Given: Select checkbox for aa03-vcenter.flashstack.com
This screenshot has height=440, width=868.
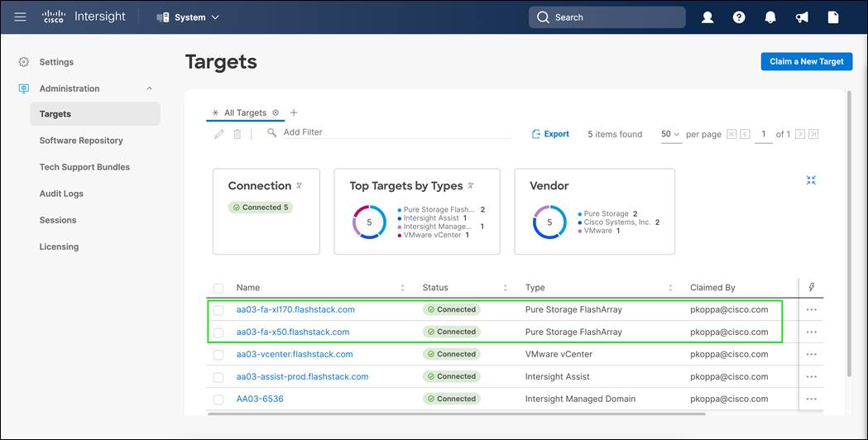Looking at the screenshot, I should pyautogui.click(x=218, y=355).
